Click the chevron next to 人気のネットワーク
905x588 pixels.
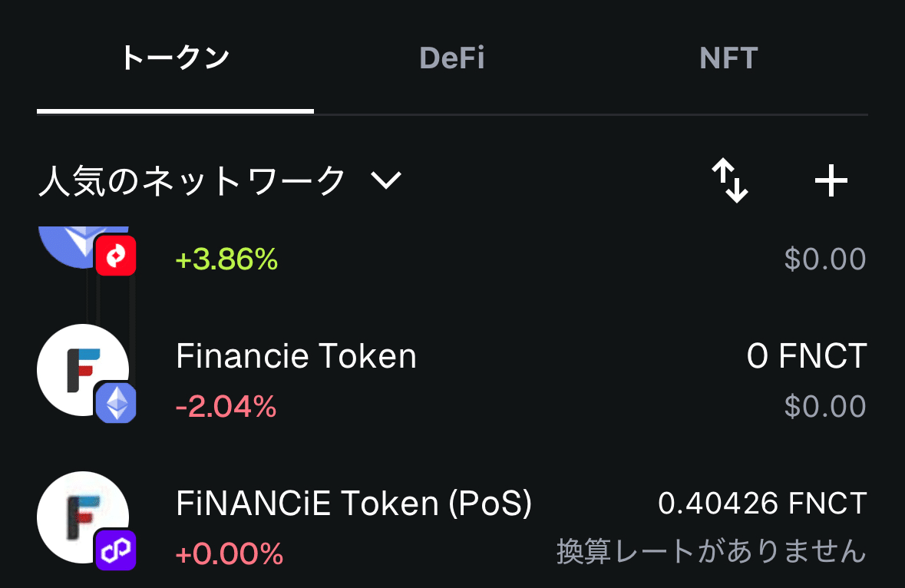coord(387,181)
